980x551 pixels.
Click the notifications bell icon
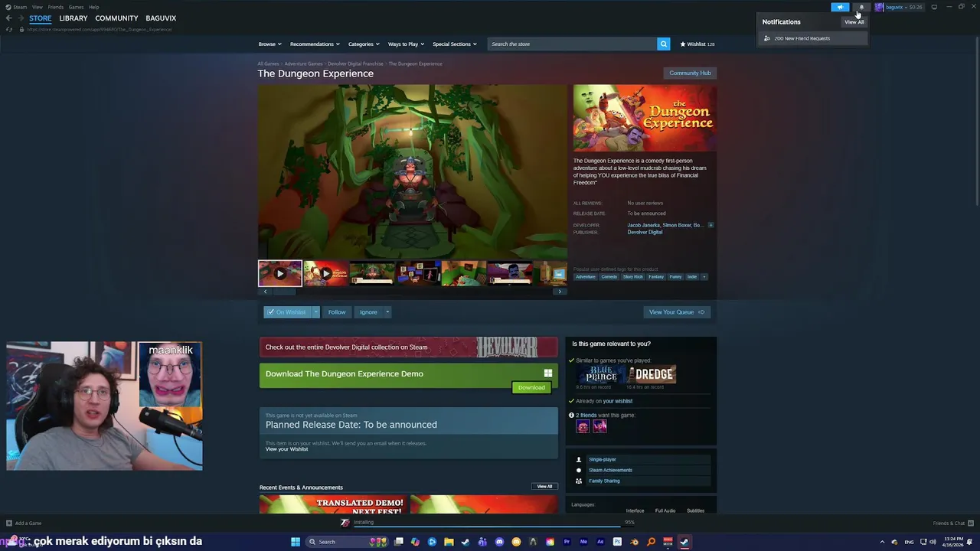point(861,7)
